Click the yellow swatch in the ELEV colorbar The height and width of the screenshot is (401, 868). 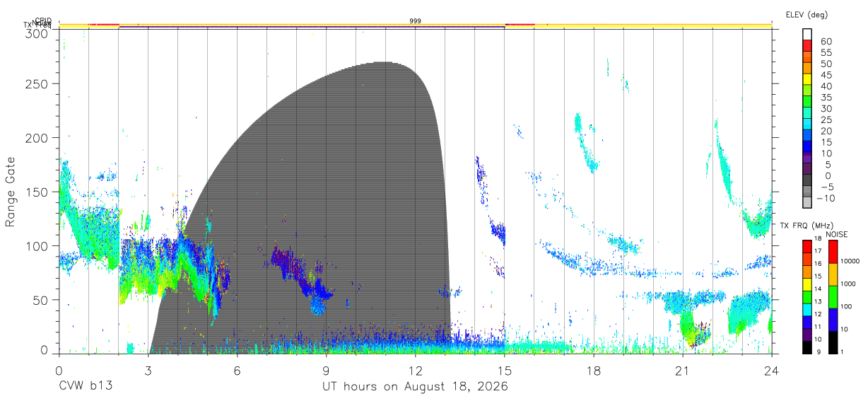pyautogui.click(x=807, y=79)
